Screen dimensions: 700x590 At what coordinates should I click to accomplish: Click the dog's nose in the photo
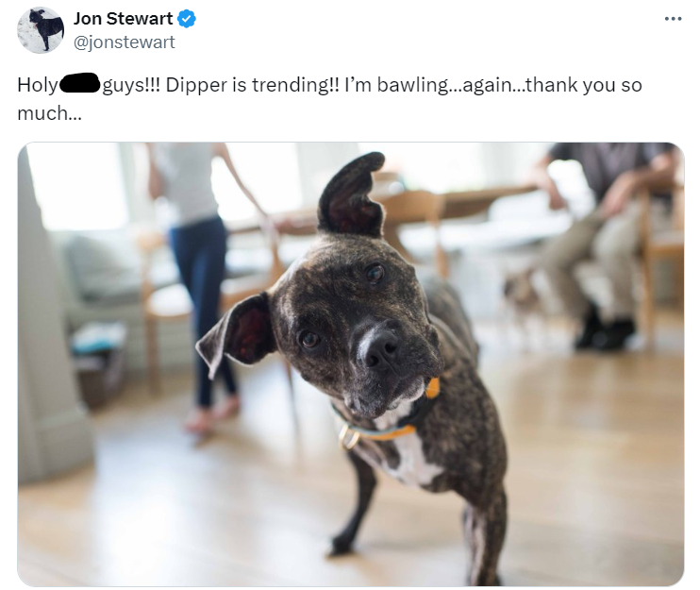(x=380, y=346)
